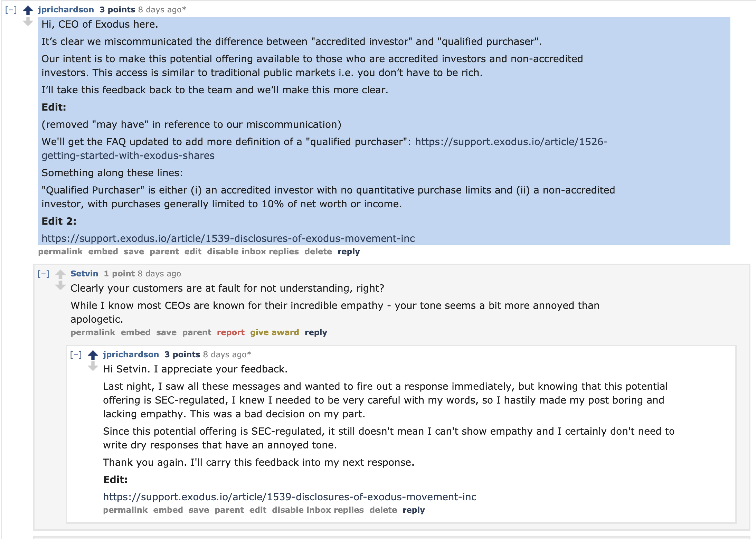Viewport: 756px width, 539px height.
Task: Click Setvin's username
Action: coord(84,273)
